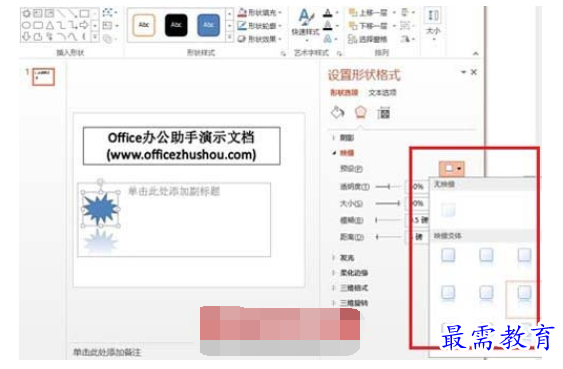
Task: Open the Shape Fill (形状填充) menu
Action: [260, 13]
